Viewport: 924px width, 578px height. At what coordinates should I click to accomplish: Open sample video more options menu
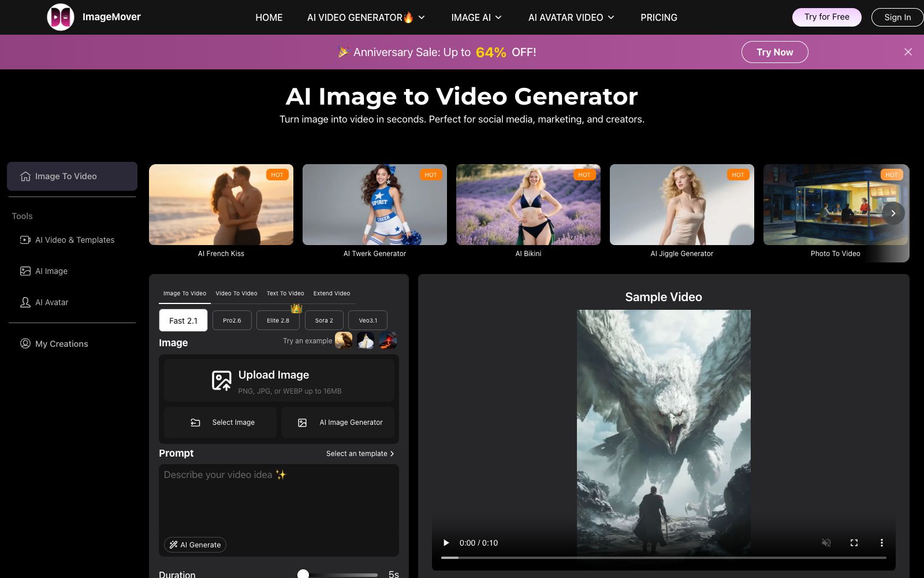tap(881, 543)
